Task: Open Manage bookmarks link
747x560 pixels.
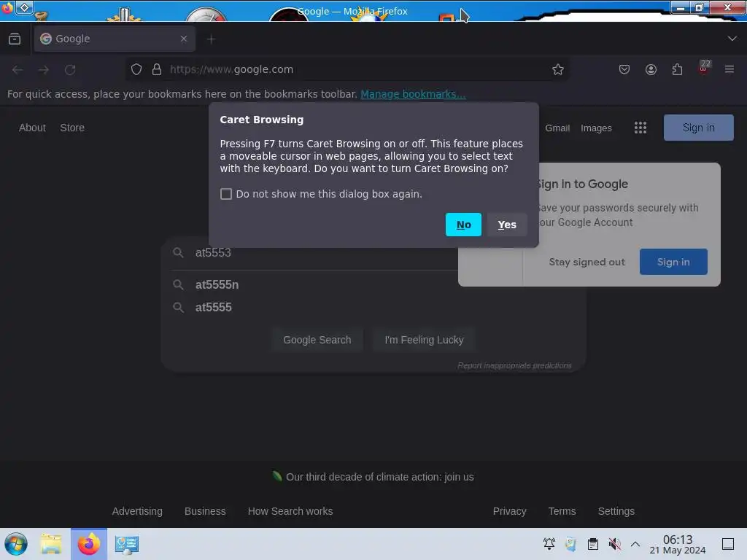Action: coord(413,94)
